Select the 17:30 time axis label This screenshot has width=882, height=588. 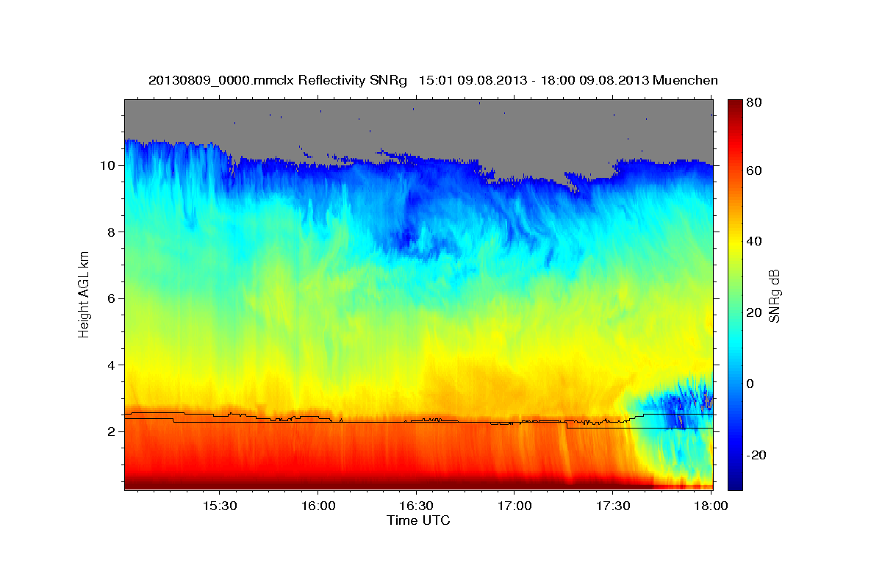613,506
